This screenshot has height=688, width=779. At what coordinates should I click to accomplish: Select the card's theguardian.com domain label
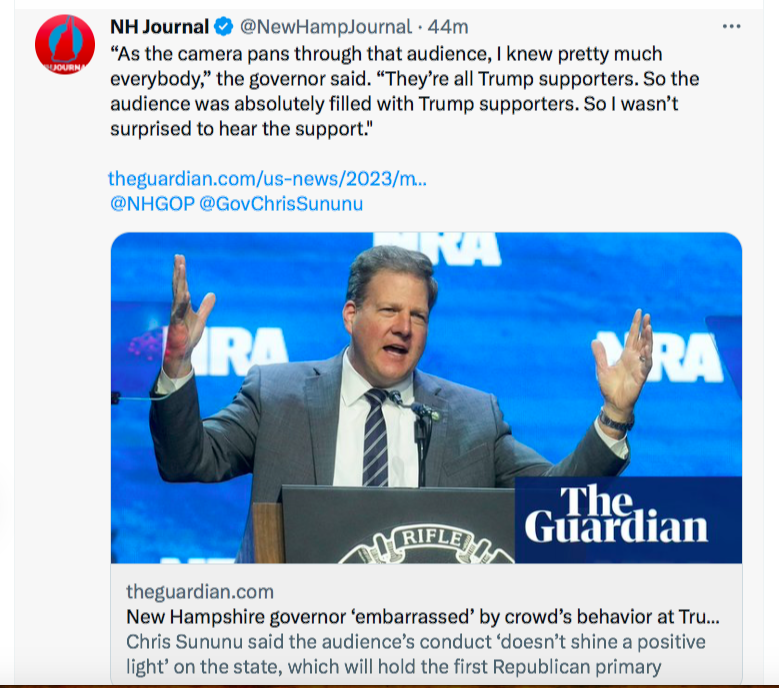tap(200, 592)
